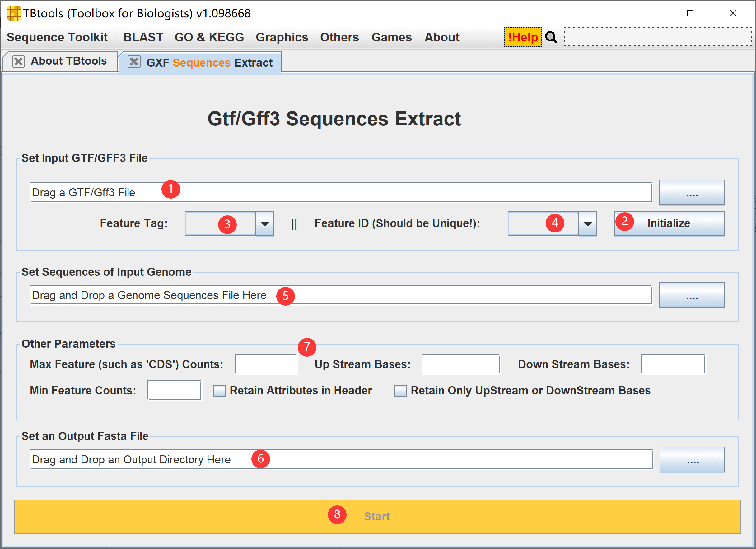Click the Max Feature Counts field

pyautogui.click(x=266, y=364)
